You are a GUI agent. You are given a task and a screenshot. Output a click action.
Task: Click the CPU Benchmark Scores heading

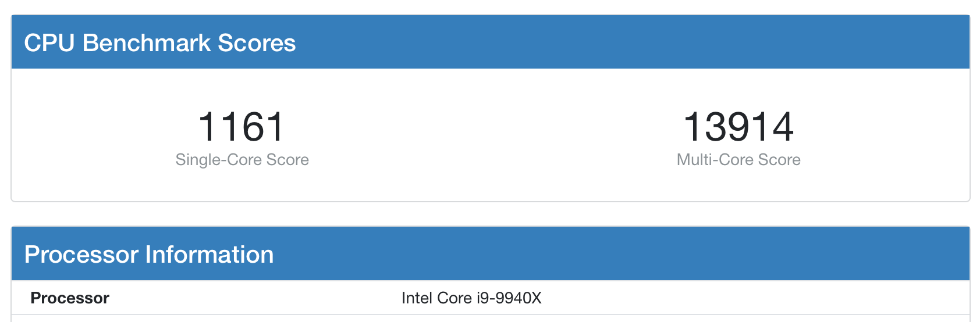(x=160, y=43)
